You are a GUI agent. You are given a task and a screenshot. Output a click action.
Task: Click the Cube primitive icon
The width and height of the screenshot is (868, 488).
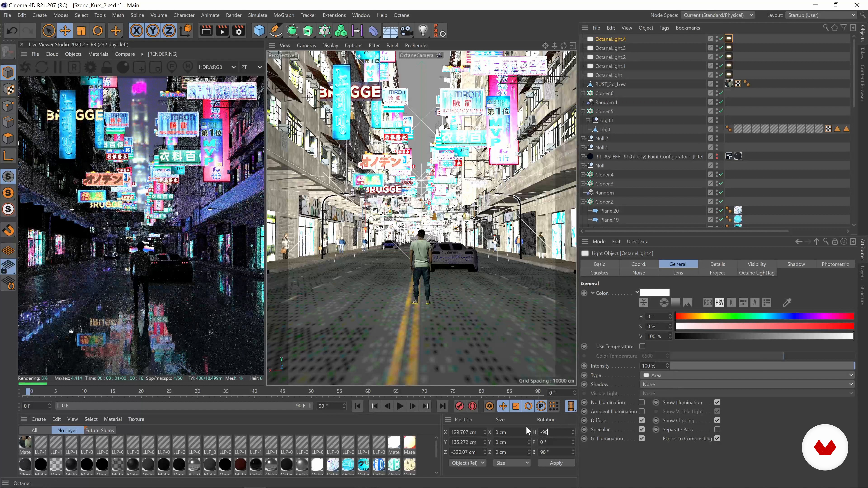pyautogui.click(x=259, y=31)
